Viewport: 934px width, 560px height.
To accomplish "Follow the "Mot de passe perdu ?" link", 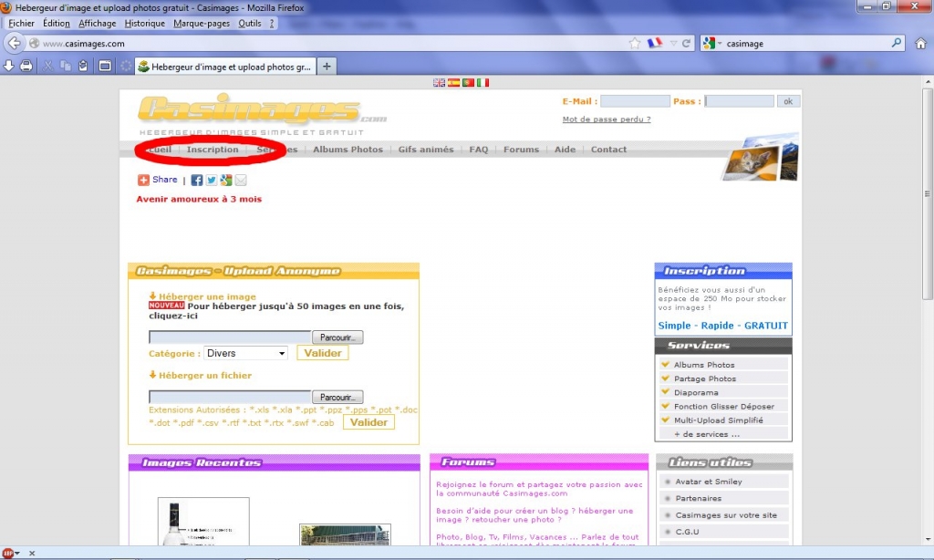I will (x=606, y=119).
